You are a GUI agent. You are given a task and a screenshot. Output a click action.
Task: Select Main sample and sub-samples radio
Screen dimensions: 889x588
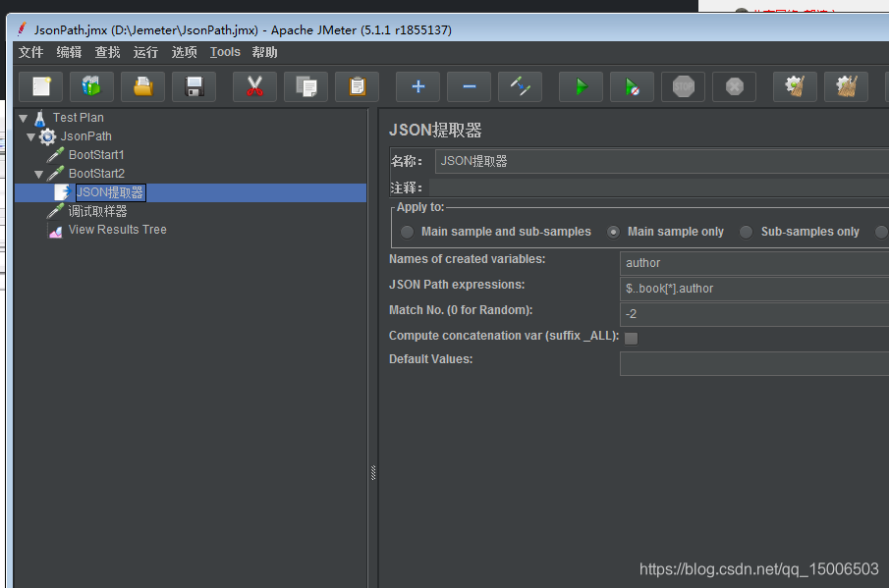click(x=407, y=232)
